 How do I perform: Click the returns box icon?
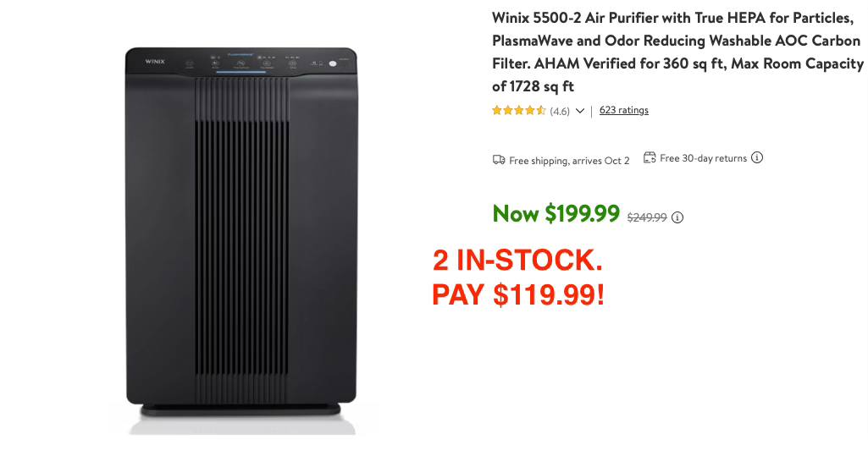[x=650, y=157]
